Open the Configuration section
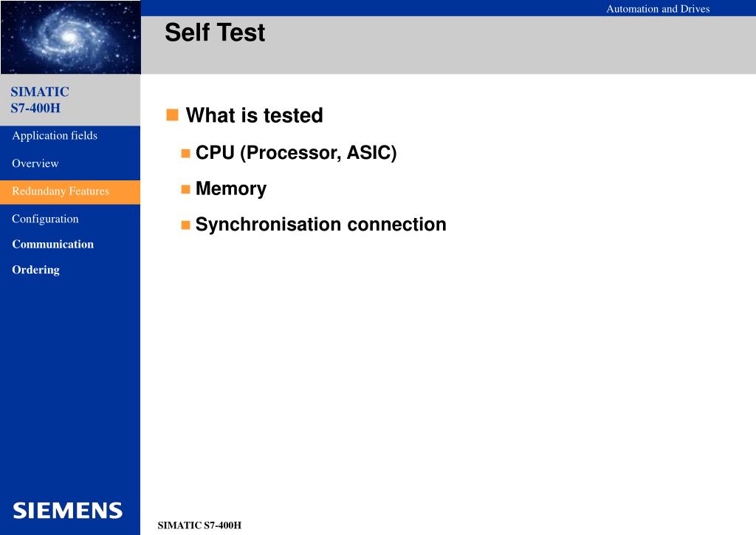Image resolution: width=756 pixels, height=535 pixels. (45, 219)
